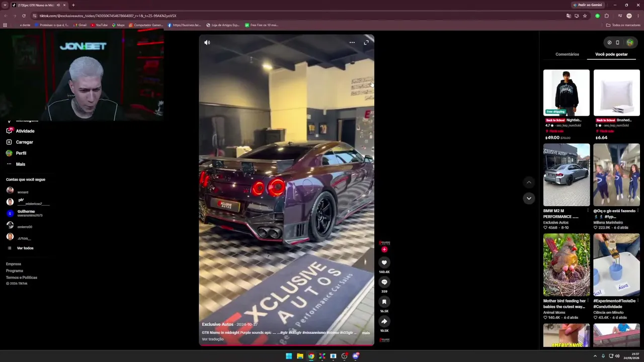Click the phone icon in the top pill
Viewport: 644px width, 362px height.
[618, 43]
